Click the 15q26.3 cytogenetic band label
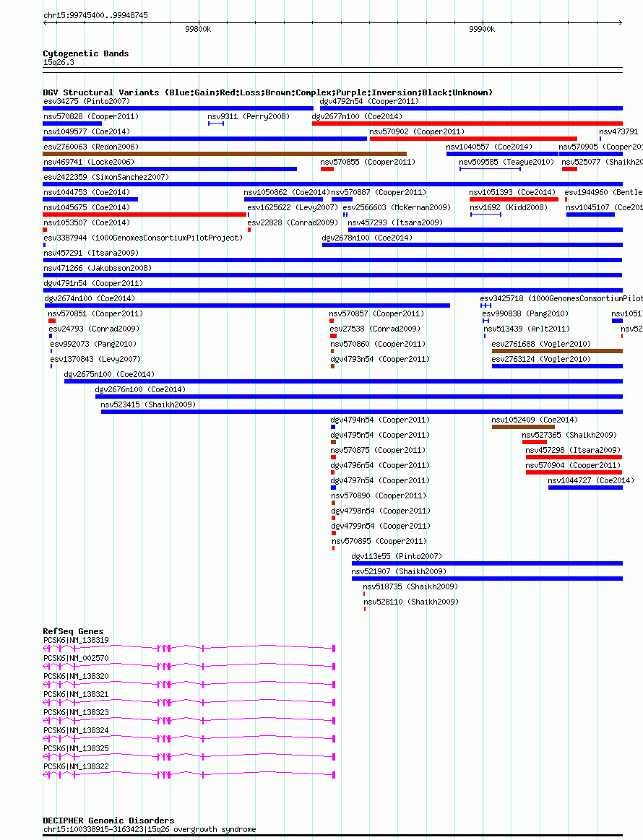643x840 pixels. click(59, 62)
